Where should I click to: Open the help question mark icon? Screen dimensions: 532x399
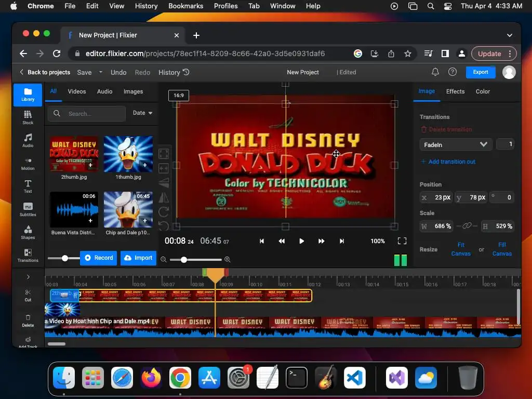[453, 72]
